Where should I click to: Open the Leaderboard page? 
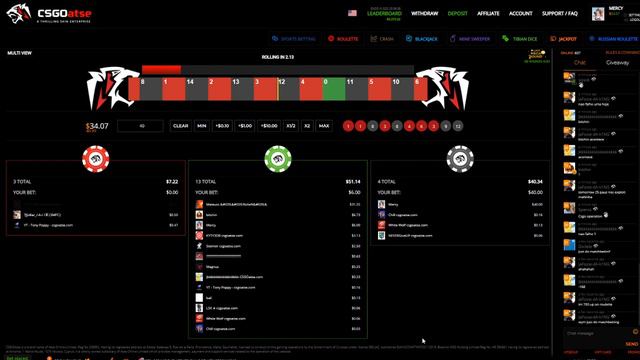pos(384,13)
